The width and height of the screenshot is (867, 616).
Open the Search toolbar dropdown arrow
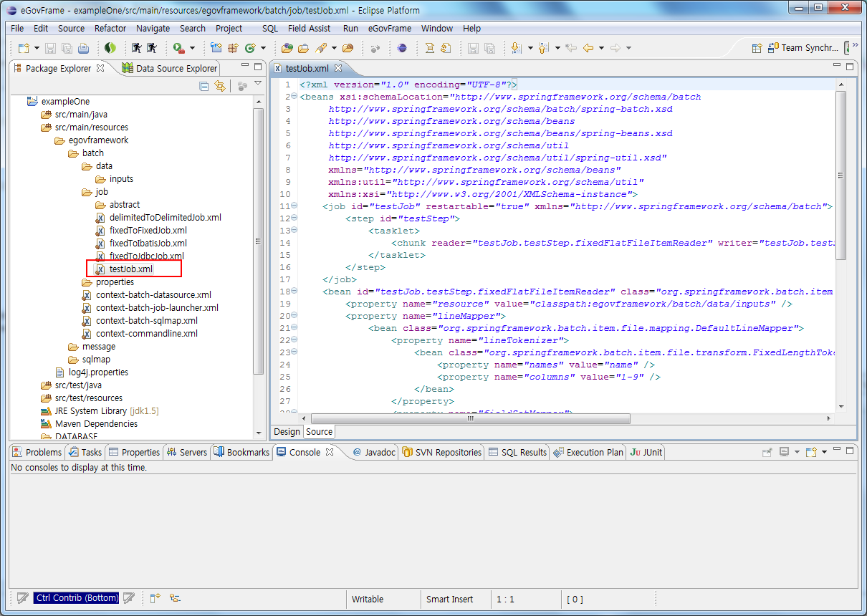click(x=334, y=48)
